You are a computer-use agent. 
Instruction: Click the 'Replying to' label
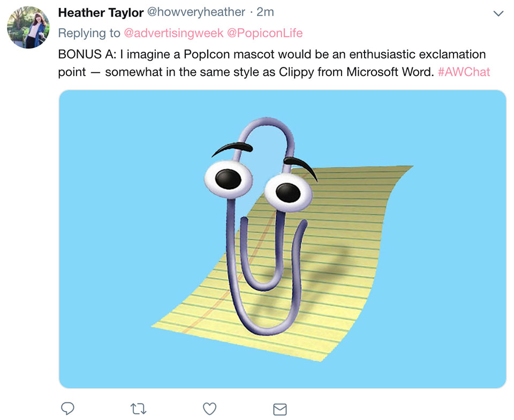pos(89,33)
